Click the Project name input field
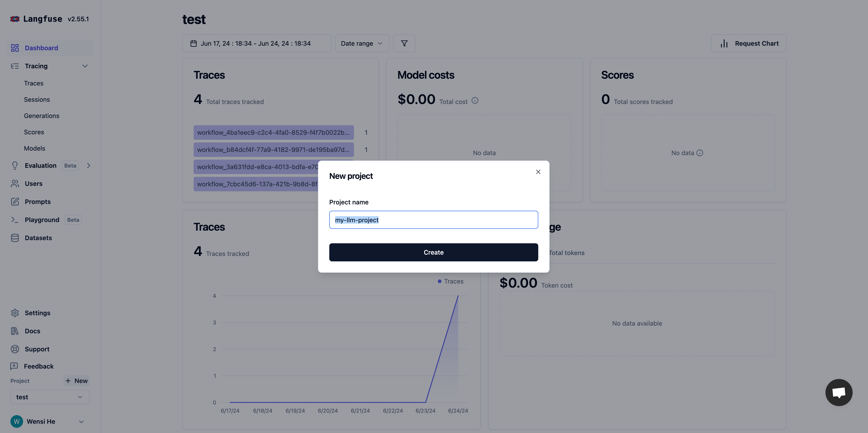This screenshot has height=433, width=868. pyautogui.click(x=433, y=220)
